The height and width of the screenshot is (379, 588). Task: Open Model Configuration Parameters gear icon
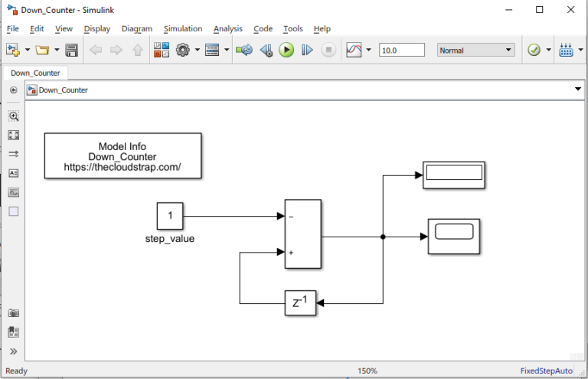[183, 50]
